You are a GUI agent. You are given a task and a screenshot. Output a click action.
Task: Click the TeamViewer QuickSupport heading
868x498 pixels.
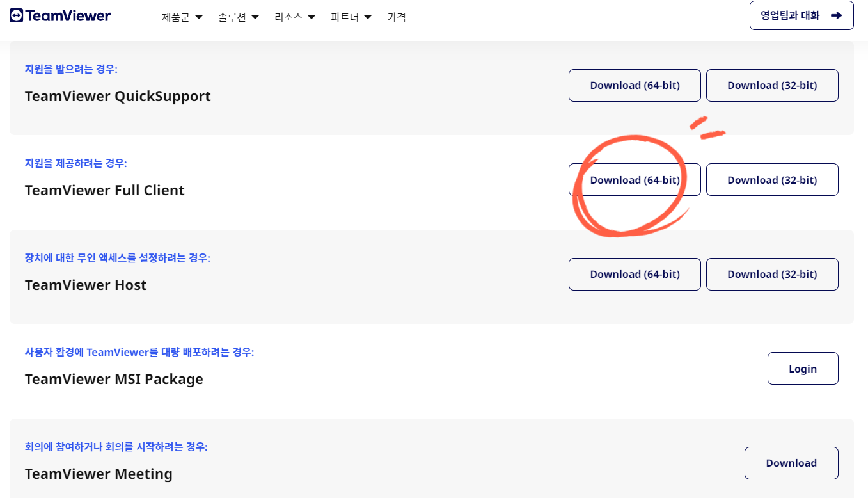(118, 96)
